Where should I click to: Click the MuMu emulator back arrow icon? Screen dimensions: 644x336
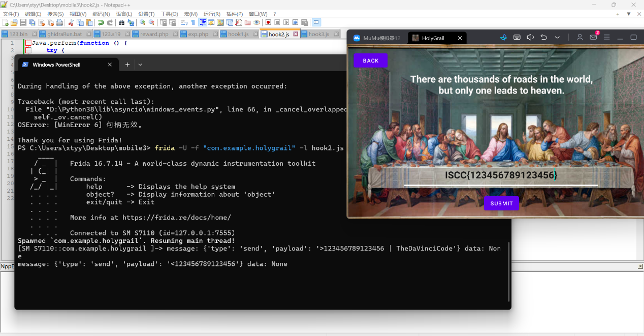(544, 38)
